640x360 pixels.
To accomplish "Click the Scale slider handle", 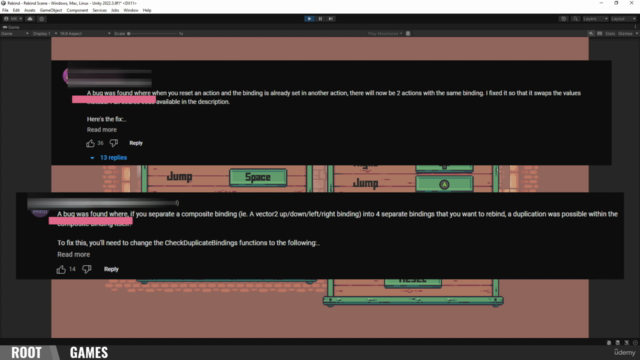I will [129, 33].
